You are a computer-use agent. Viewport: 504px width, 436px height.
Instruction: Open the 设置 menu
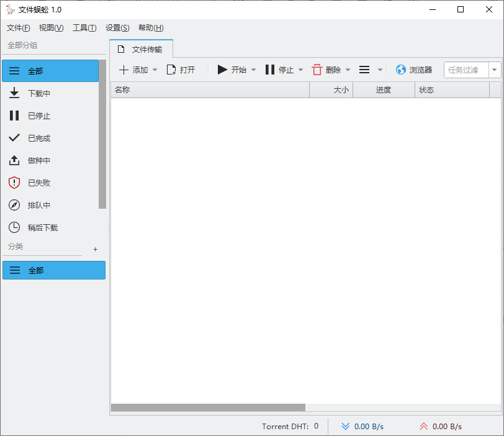[117, 28]
